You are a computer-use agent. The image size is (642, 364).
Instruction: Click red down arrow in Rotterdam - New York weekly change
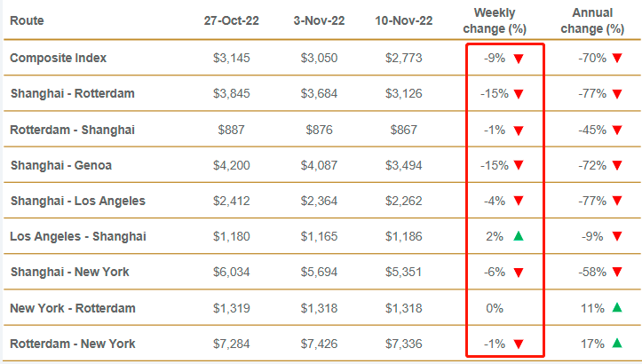518,343
